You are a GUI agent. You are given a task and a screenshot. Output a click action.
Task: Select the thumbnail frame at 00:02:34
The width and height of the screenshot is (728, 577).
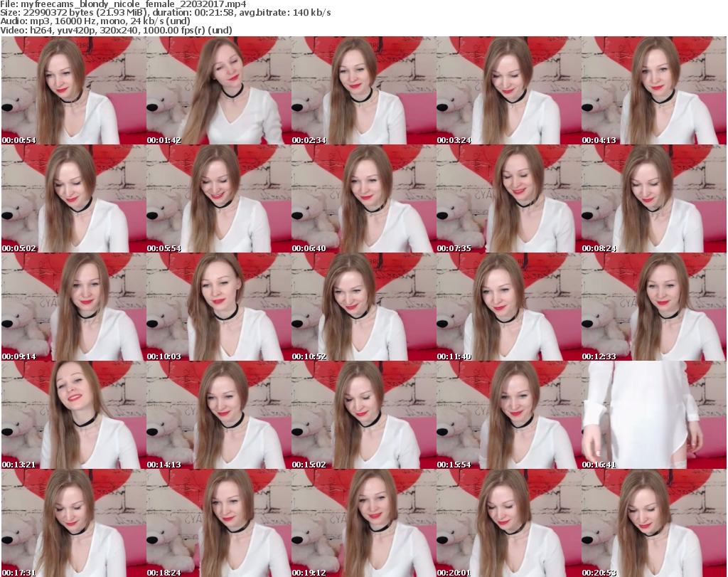click(363, 90)
